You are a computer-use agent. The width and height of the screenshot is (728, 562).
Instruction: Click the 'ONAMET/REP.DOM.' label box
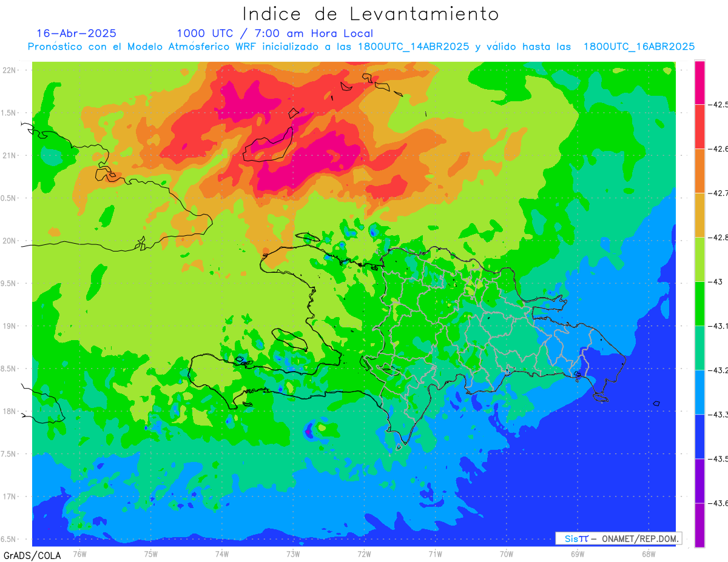click(x=618, y=538)
